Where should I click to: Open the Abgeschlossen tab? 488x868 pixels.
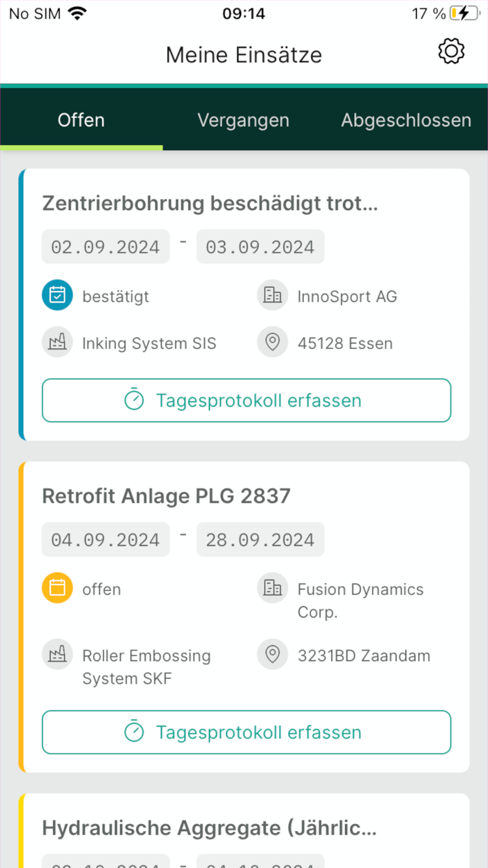point(406,120)
